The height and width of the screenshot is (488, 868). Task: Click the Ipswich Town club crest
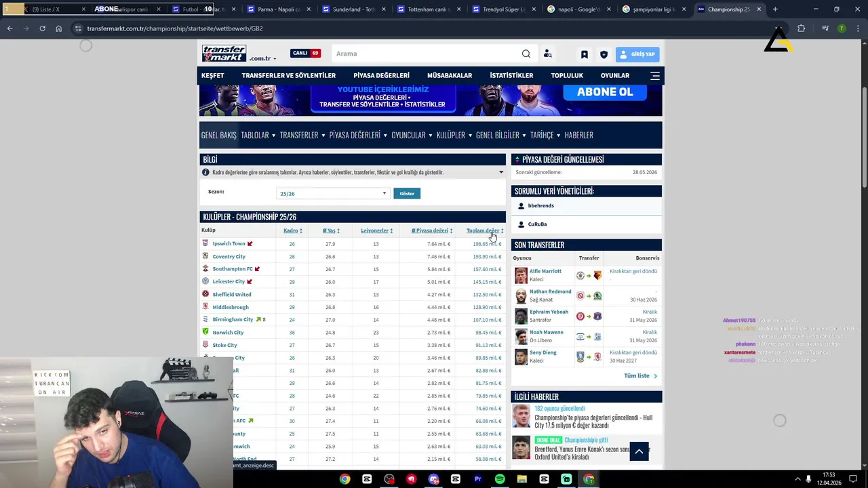coord(205,243)
